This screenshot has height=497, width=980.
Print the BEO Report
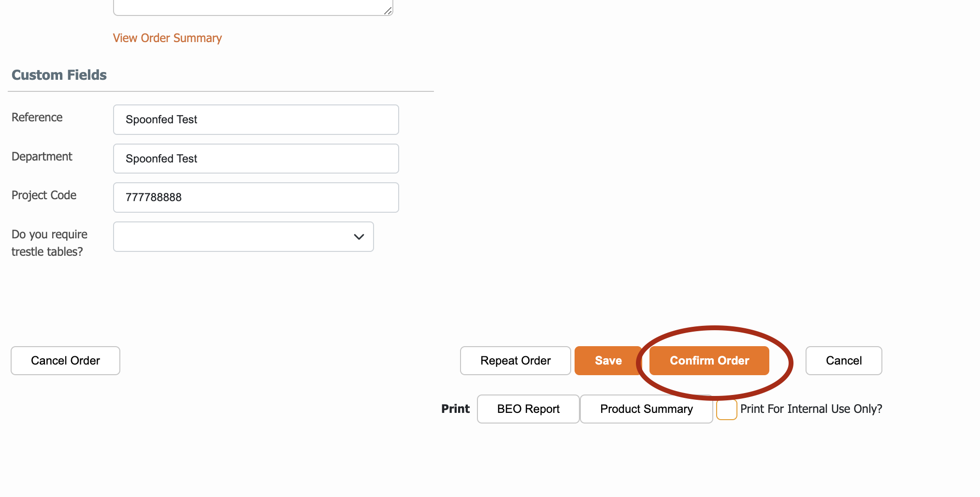(528, 409)
